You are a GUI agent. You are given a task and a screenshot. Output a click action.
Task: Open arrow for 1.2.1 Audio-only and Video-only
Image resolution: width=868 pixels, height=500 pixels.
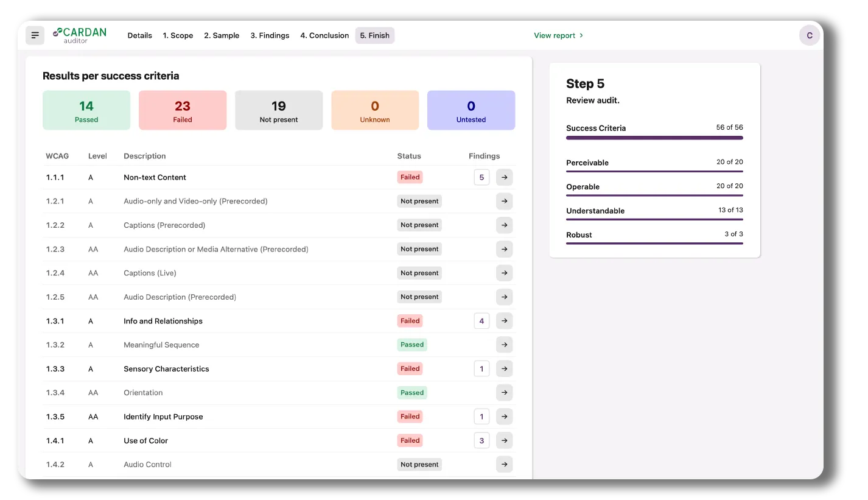point(504,201)
